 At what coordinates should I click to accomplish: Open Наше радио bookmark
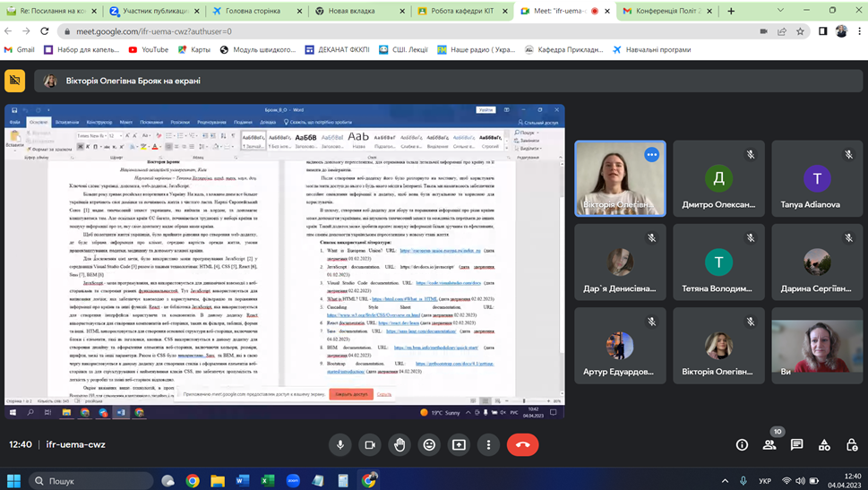coord(476,50)
